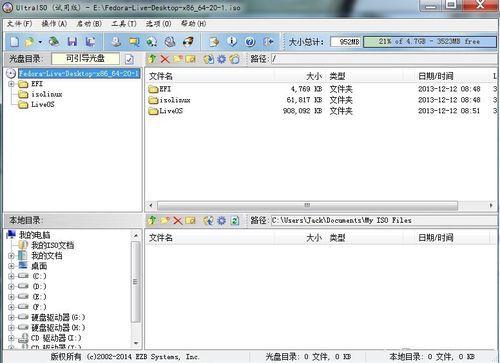Expand the 我的文档 tree node
The width and height of the screenshot is (500, 363).
coord(11,256)
